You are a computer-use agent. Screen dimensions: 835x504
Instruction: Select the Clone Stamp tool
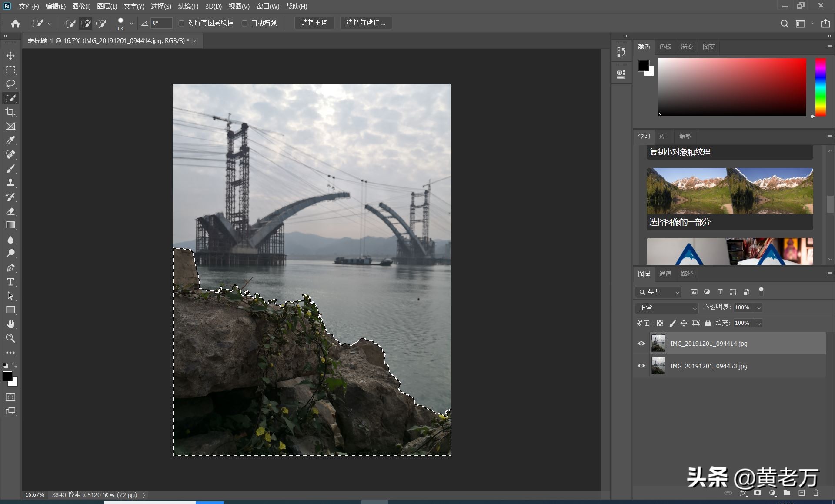click(x=11, y=183)
